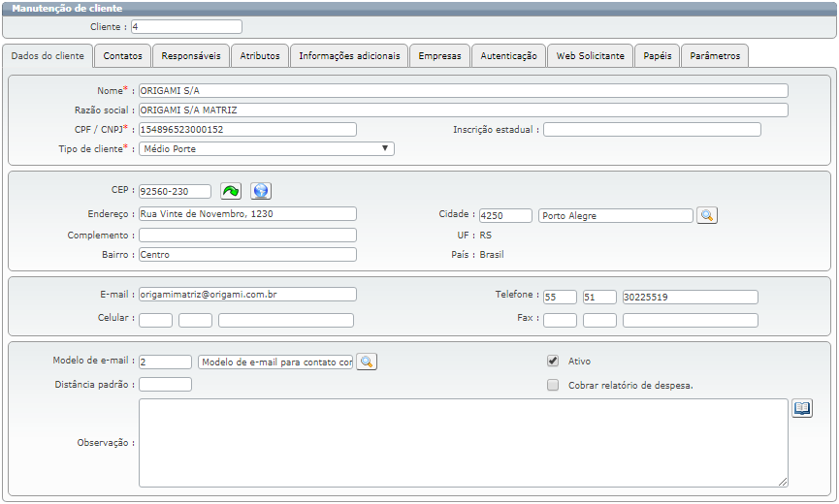
Task: Click the Telefone area code field 51
Action: pos(599,298)
